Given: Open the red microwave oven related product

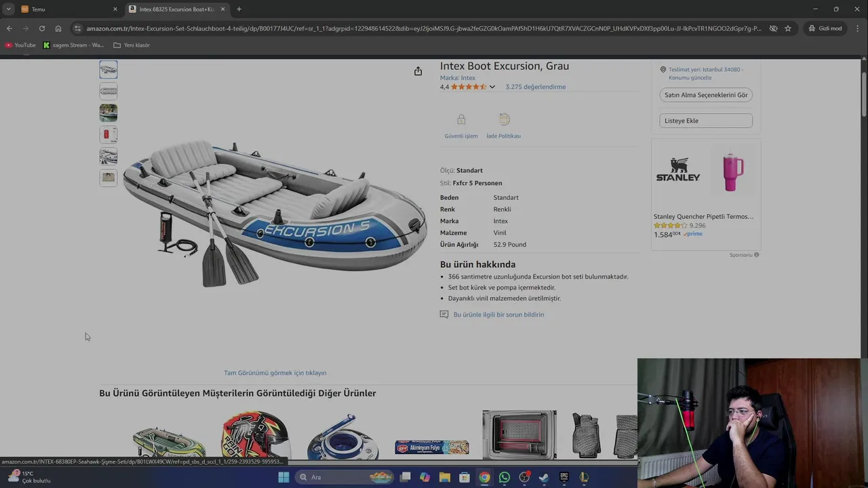Looking at the screenshot, I should click(x=519, y=434).
